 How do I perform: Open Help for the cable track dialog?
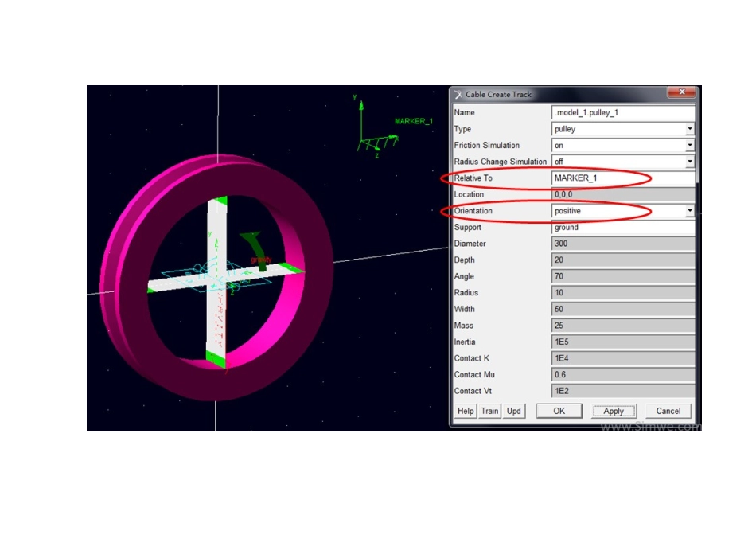coord(466,411)
